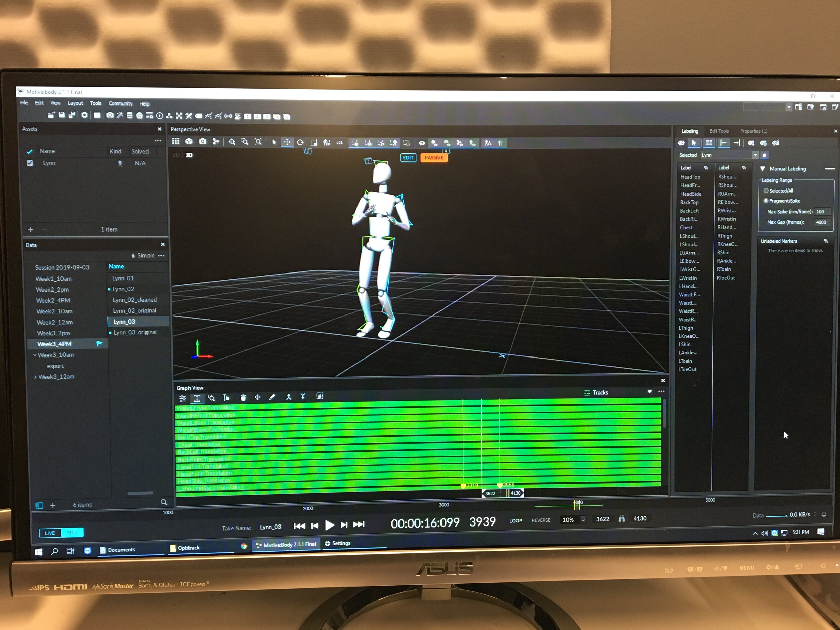Click the save floppy disk icon
The width and height of the screenshot is (840, 630).
point(61,115)
